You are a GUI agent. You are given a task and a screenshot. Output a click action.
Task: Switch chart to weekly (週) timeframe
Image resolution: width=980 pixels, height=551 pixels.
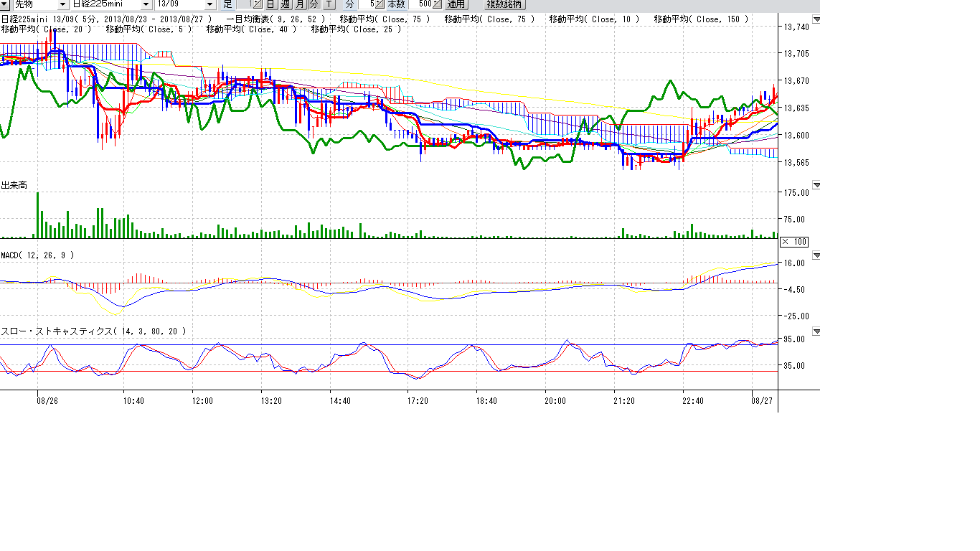coord(285,4)
